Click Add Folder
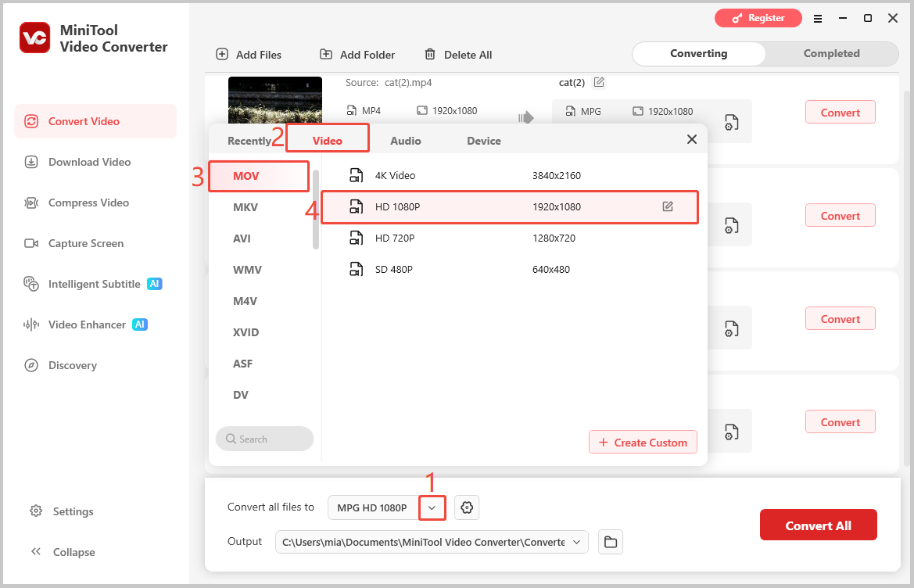The height and width of the screenshot is (588, 914). point(357,55)
